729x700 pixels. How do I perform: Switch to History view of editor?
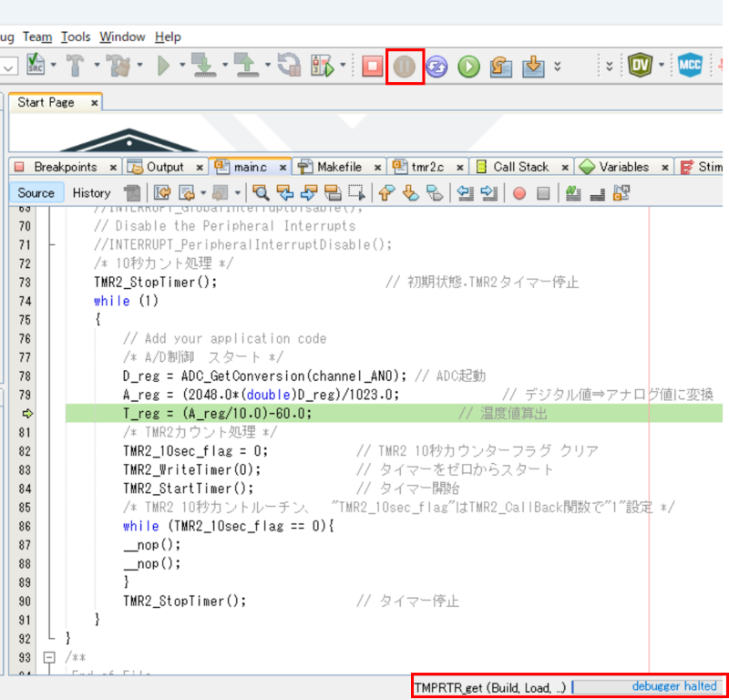(91, 193)
